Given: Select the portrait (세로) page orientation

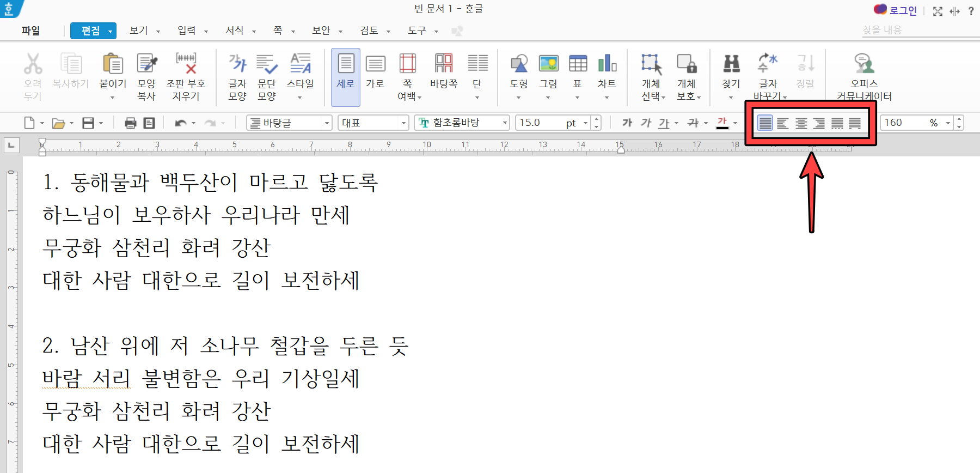Looking at the screenshot, I should 346,77.
